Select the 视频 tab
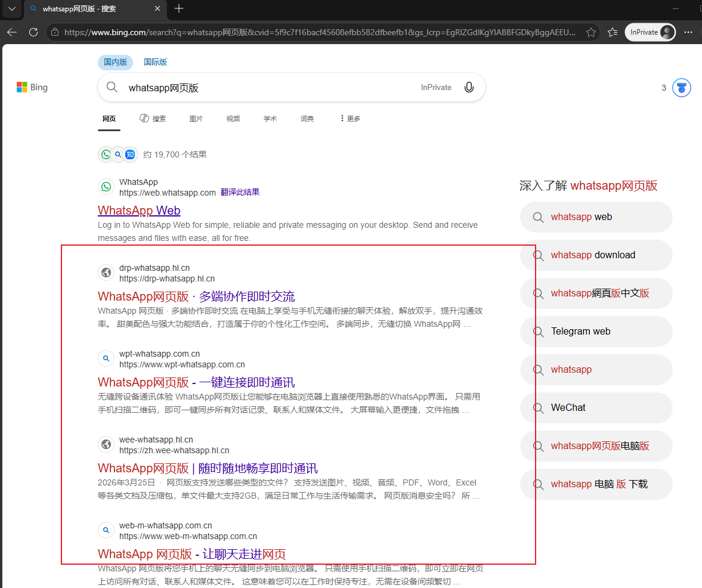The image size is (702, 588). pyautogui.click(x=233, y=119)
